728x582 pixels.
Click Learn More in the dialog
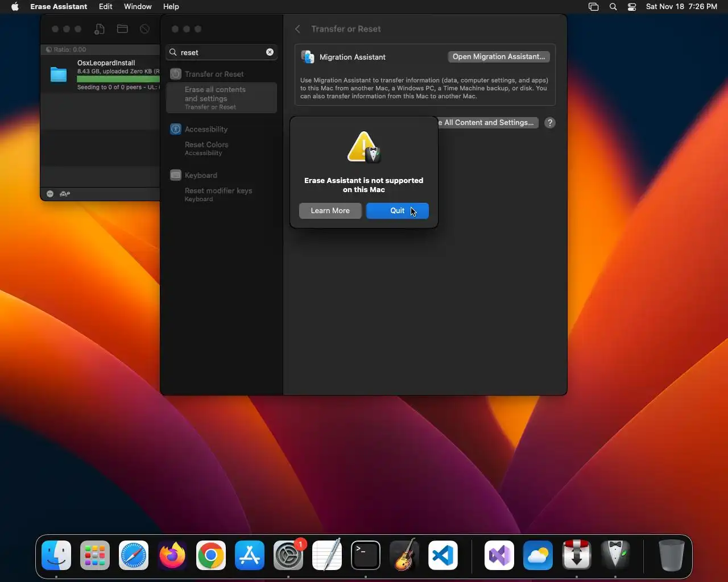click(x=330, y=211)
